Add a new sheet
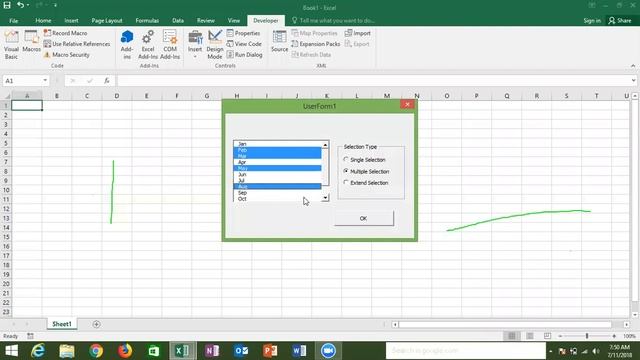 (96, 324)
